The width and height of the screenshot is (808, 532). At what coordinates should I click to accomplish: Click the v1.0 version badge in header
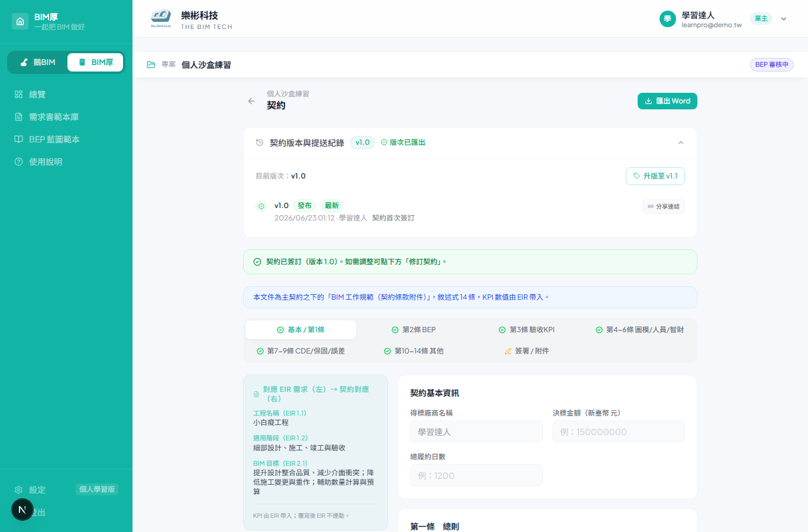363,142
